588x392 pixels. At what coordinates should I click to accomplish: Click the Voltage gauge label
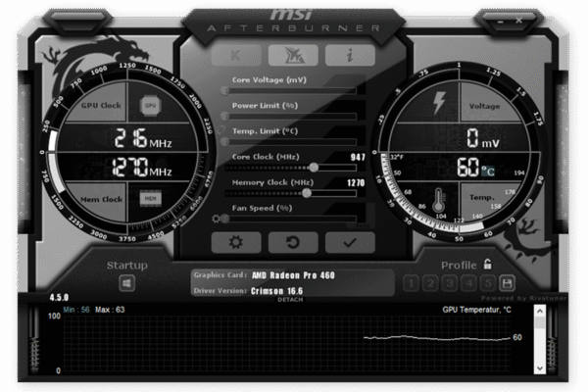coord(484,106)
